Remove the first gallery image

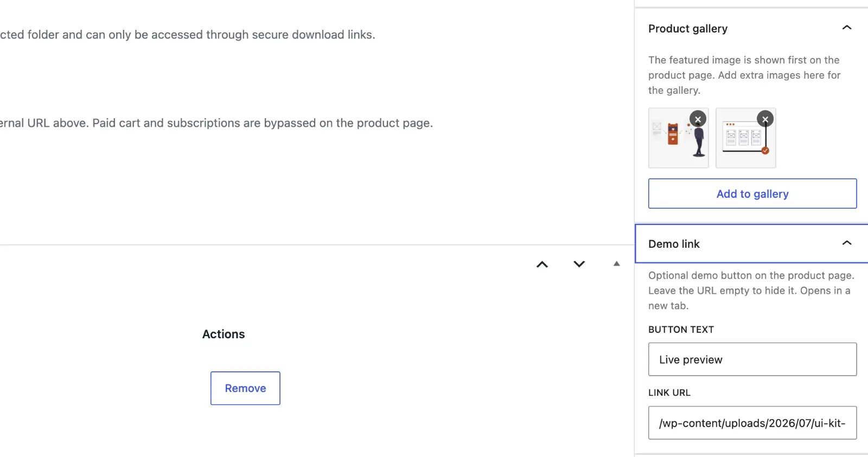(698, 119)
